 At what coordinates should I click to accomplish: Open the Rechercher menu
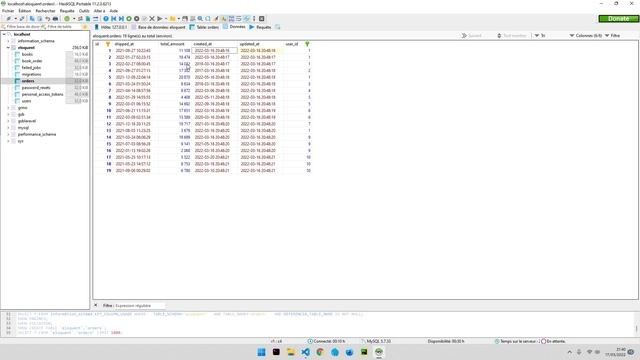coord(45,11)
